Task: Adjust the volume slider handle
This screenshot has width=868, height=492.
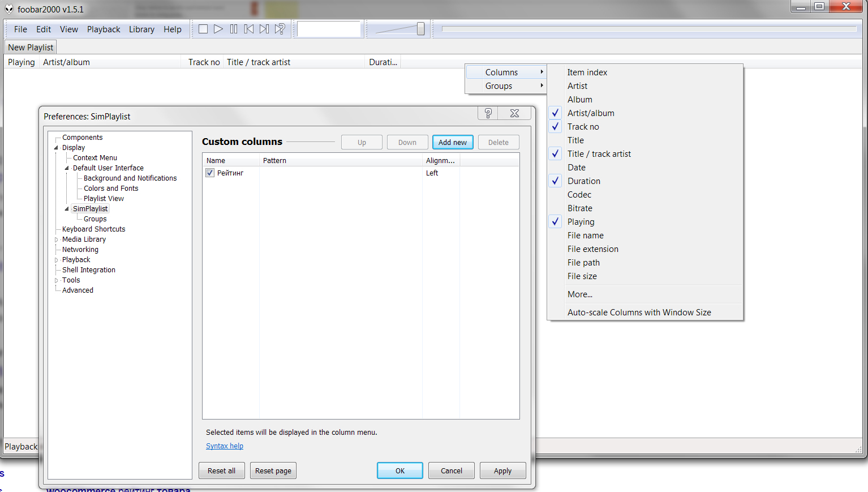Action: (420, 29)
